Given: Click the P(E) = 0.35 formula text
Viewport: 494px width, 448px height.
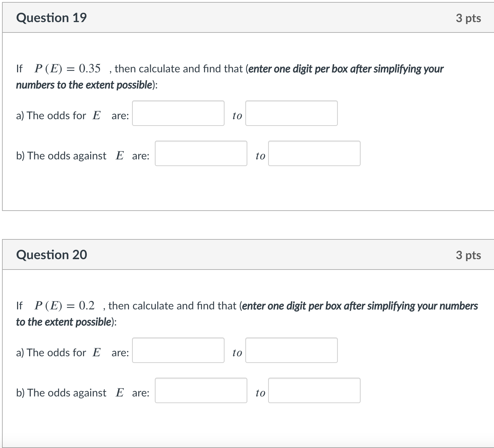Looking at the screenshot, I should pyautogui.click(x=67, y=68).
